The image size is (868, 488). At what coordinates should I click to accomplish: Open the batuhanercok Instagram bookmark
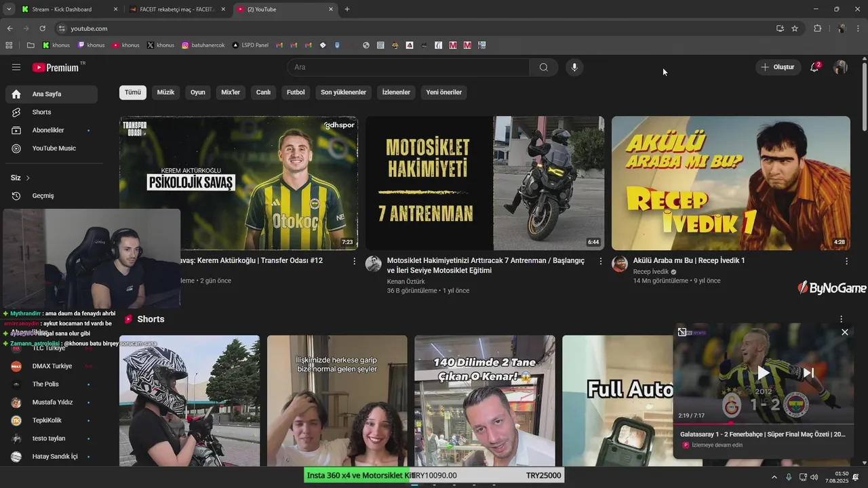[x=203, y=45]
